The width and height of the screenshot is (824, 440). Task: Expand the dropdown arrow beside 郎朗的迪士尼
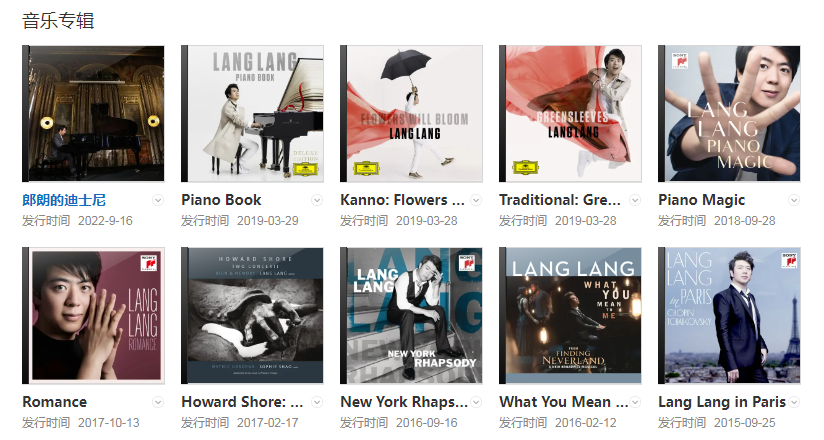(158, 200)
